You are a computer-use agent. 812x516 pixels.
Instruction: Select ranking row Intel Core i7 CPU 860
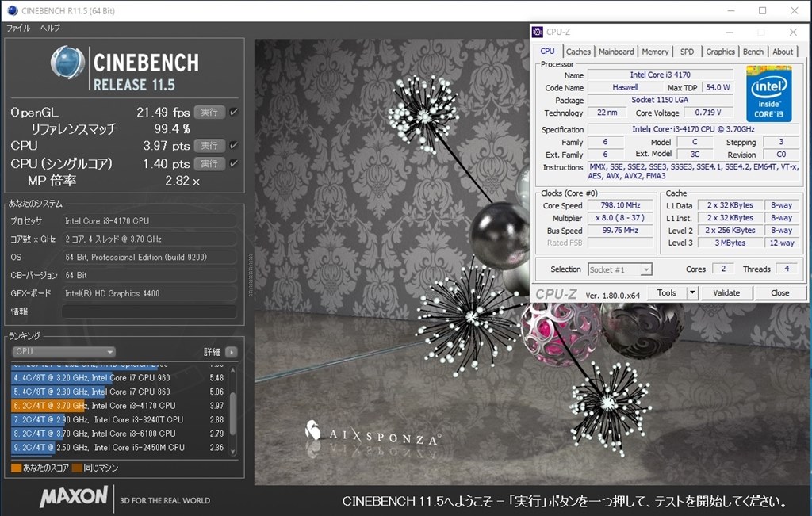(119, 392)
